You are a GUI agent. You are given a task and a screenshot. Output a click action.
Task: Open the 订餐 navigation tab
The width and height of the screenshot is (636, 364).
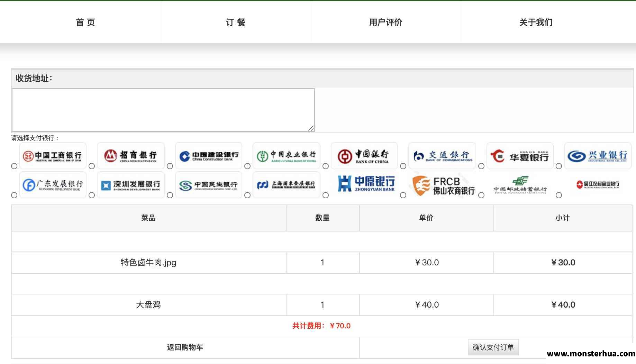(236, 22)
